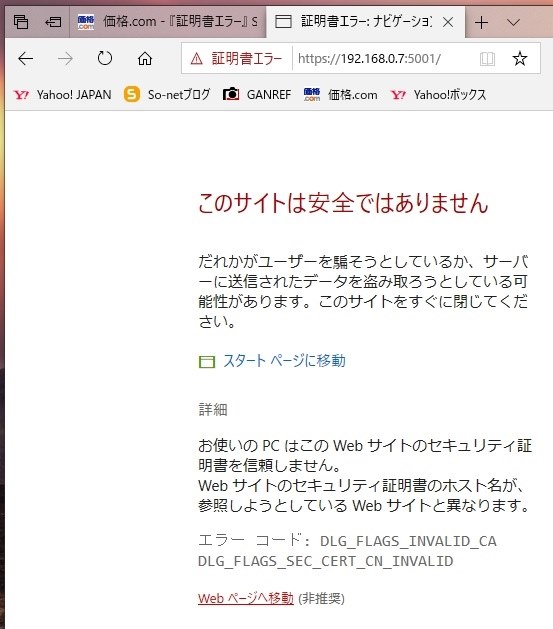Close the 証明書エラー tab
553x629 pixels.
tap(448, 22)
